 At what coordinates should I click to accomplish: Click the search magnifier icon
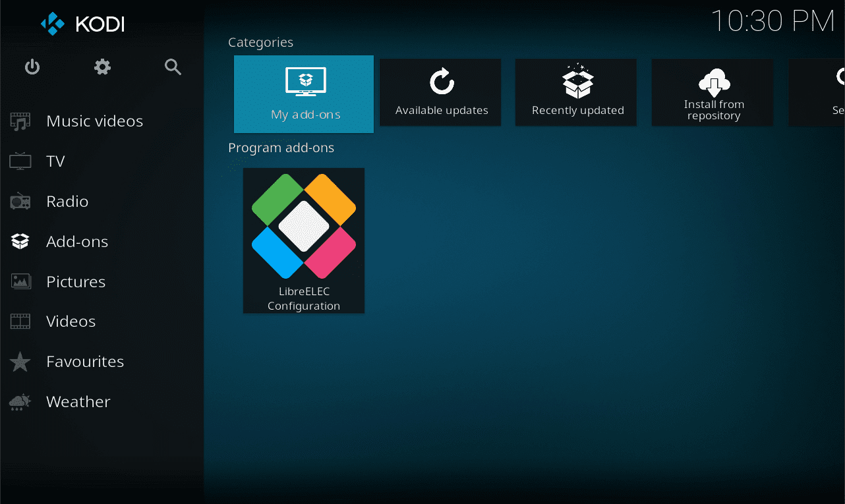click(173, 67)
